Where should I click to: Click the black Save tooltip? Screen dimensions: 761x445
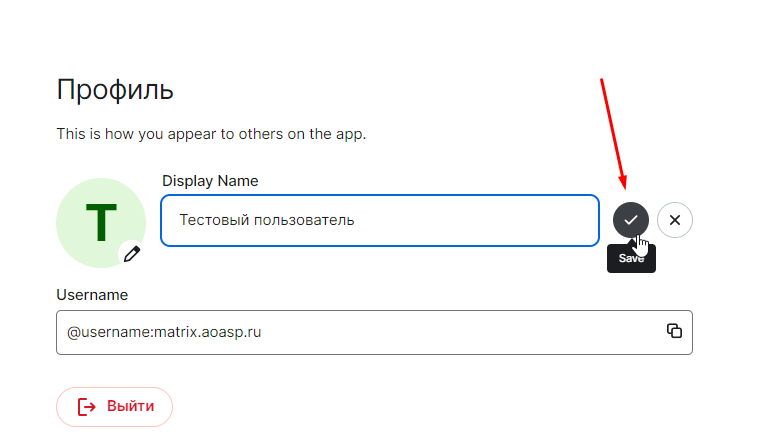631,258
